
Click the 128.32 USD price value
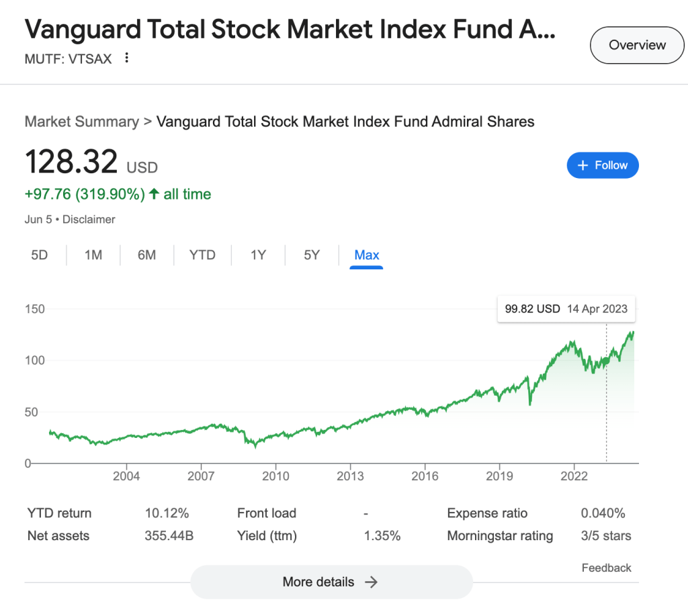coord(71,162)
